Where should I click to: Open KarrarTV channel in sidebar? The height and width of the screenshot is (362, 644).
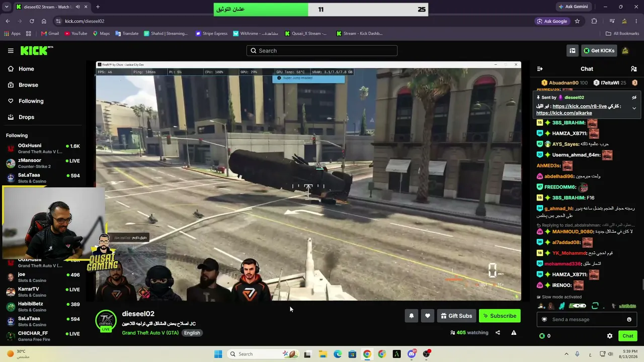pos(43,292)
